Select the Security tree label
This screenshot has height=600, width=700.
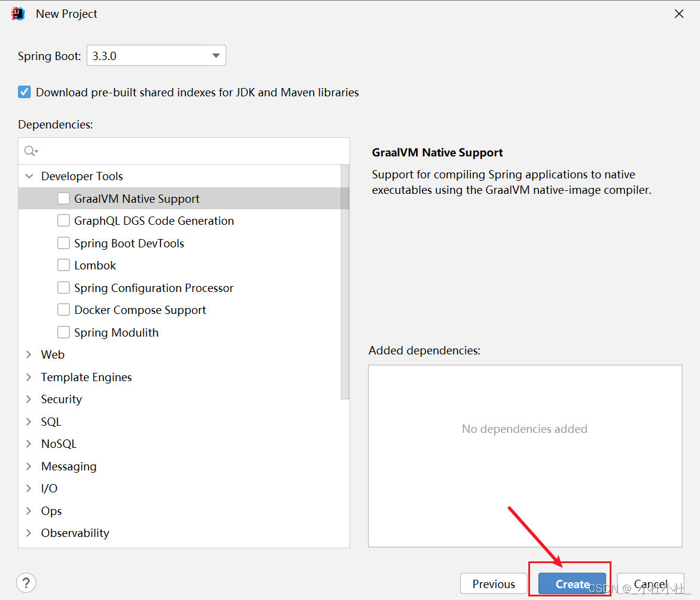click(62, 399)
